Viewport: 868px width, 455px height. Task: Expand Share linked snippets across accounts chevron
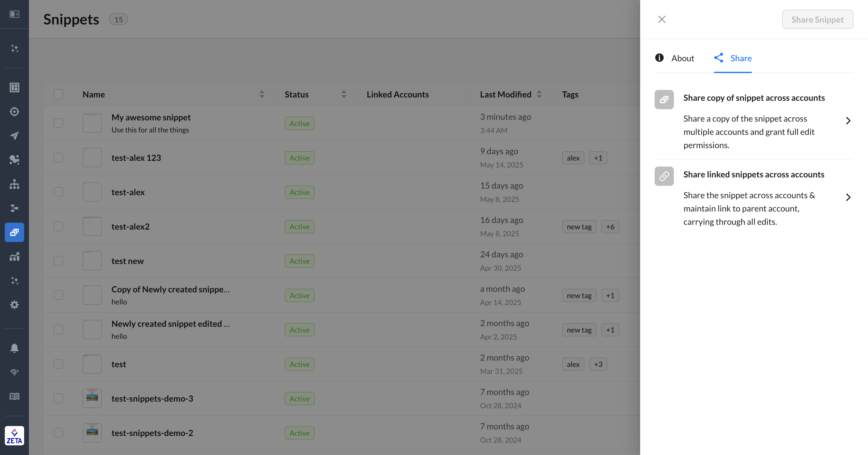click(848, 197)
